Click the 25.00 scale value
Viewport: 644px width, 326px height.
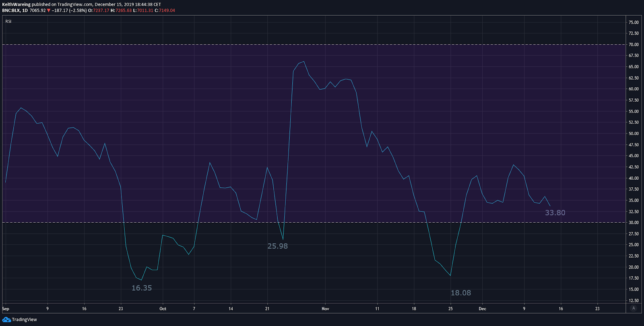[x=634, y=245]
